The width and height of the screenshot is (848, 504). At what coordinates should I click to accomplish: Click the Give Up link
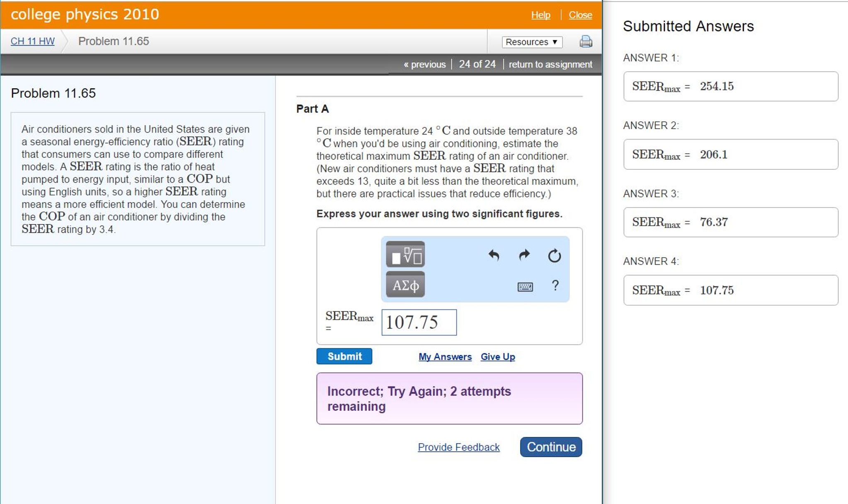coord(497,357)
